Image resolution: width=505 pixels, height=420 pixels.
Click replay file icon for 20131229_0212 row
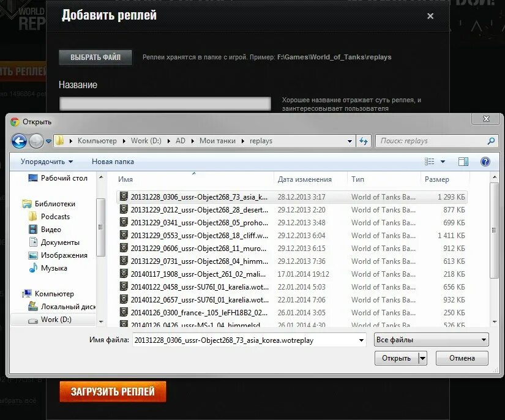pos(124,209)
